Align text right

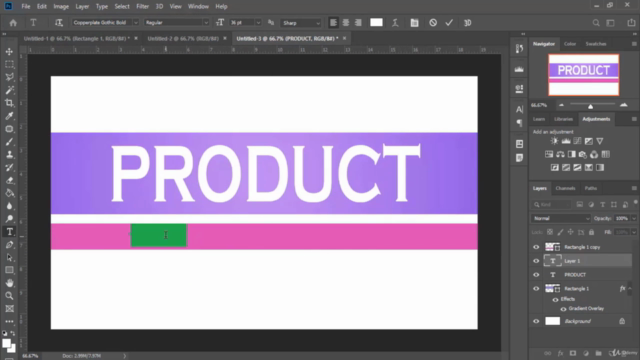[358, 23]
